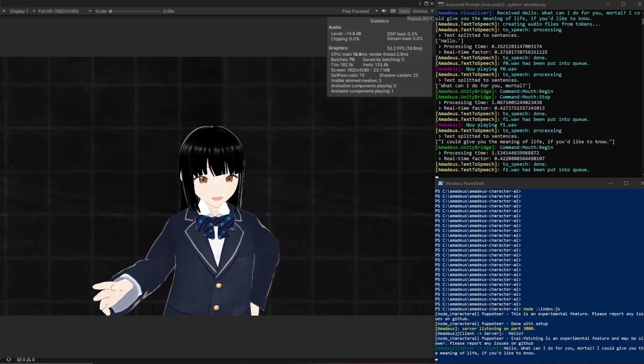The height and width of the screenshot is (364, 644).
Task: Click the 'Animator components playing: 1' line
Action: [362, 91]
